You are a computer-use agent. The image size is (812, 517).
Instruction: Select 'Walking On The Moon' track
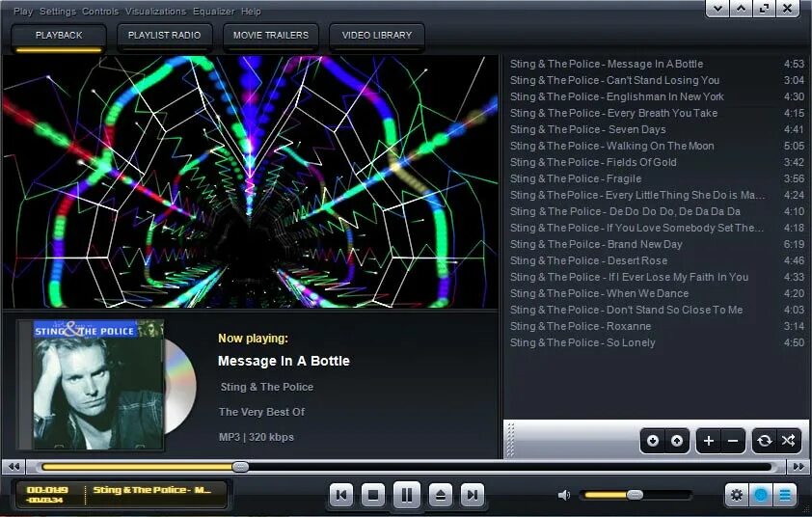click(657, 146)
